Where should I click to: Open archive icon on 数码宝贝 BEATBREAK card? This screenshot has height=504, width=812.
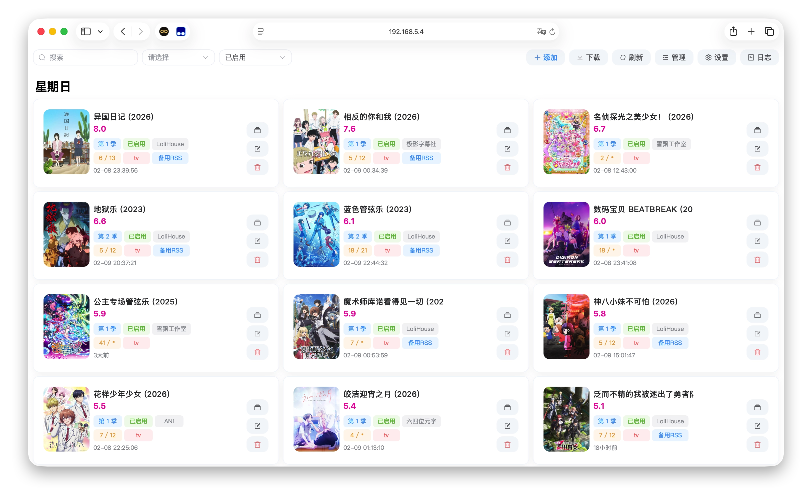(x=757, y=222)
